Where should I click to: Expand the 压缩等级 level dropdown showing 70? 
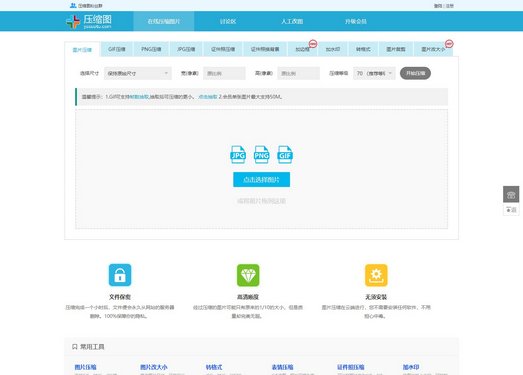click(x=374, y=73)
